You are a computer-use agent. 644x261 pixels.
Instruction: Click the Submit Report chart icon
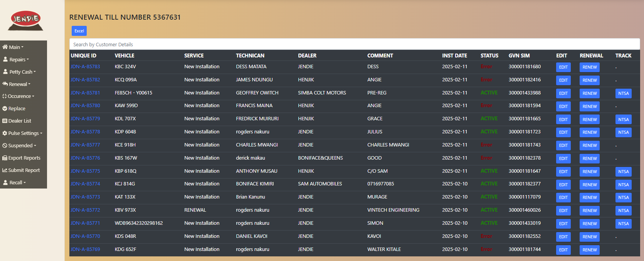(5, 170)
